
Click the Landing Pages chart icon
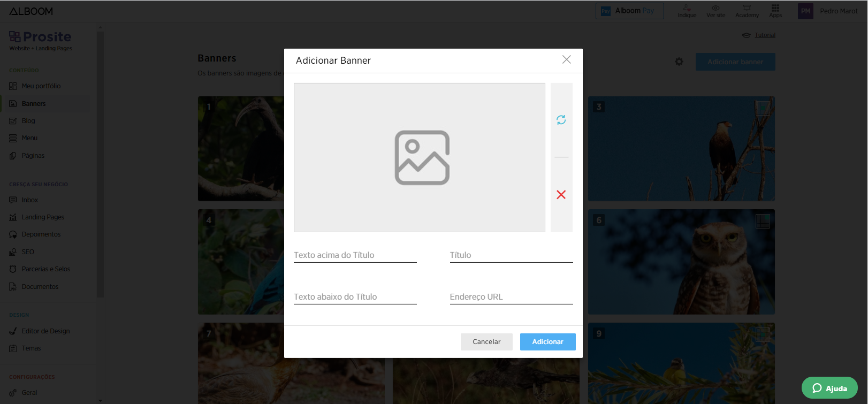click(x=13, y=217)
